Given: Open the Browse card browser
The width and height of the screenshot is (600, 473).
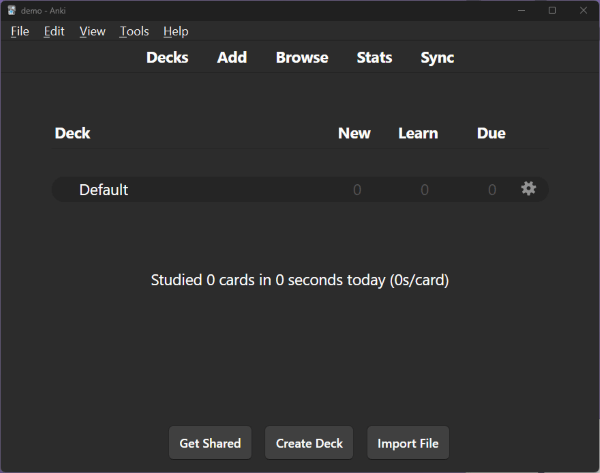Looking at the screenshot, I should pos(302,58).
